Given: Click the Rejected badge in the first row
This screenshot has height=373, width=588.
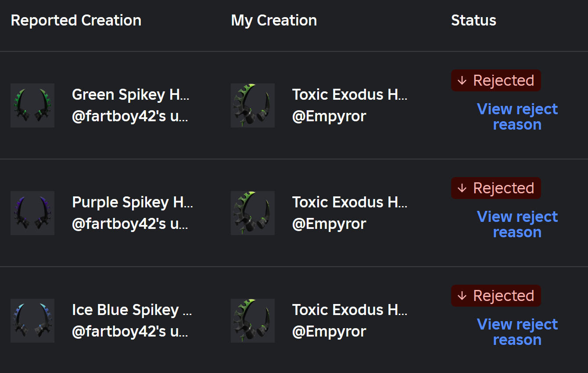Looking at the screenshot, I should [x=496, y=80].
